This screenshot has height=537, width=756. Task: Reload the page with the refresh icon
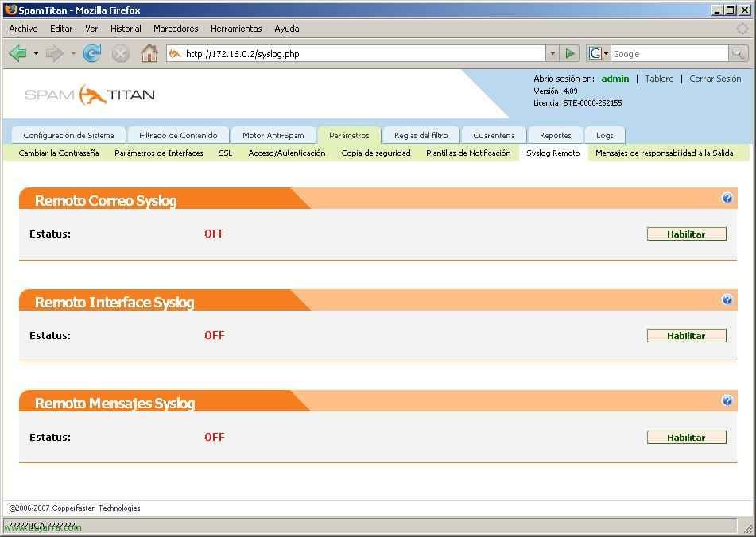click(x=91, y=53)
